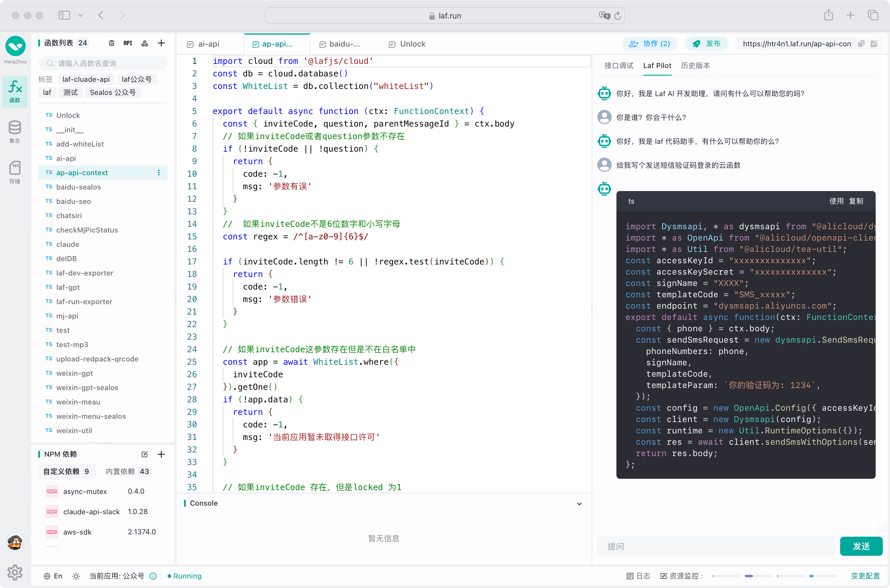The height and width of the screenshot is (588, 890).
Task: Expand the ap-api-context function options
Action: click(x=160, y=173)
